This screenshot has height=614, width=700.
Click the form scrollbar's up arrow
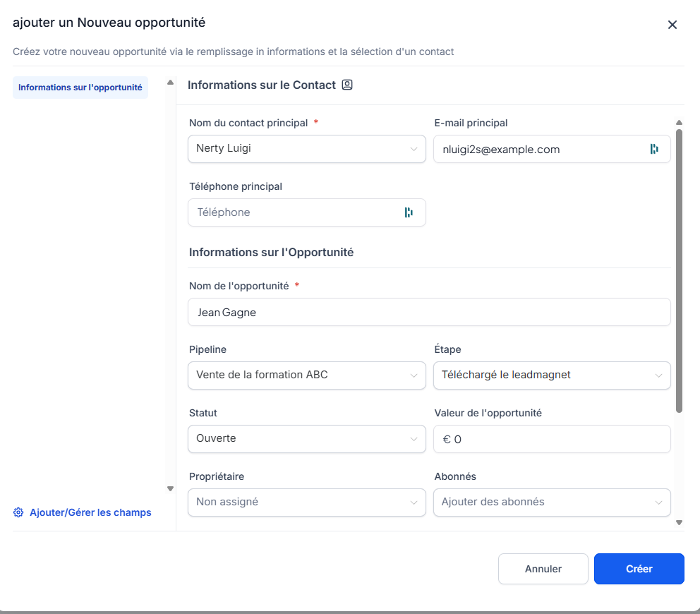coord(679,122)
